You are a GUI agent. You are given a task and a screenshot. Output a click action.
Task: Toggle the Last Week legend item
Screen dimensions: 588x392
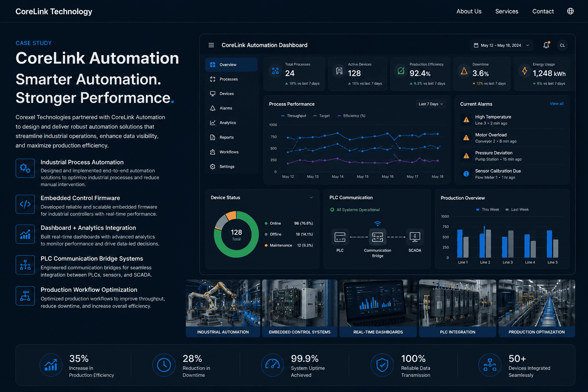tap(517, 209)
